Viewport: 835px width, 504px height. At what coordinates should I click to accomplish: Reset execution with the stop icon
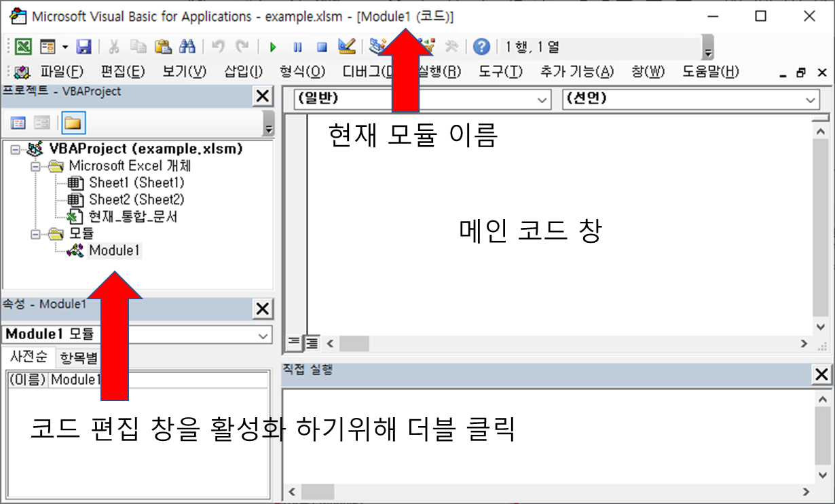[x=322, y=47]
